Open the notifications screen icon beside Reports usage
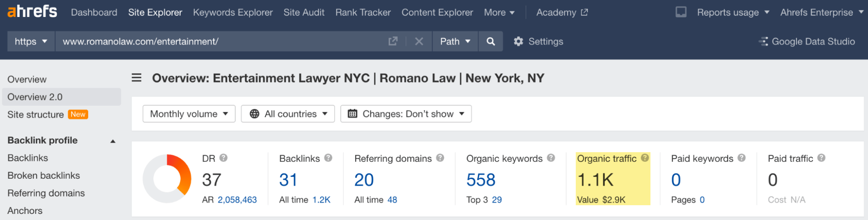This screenshot has height=220, width=868. (681, 12)
